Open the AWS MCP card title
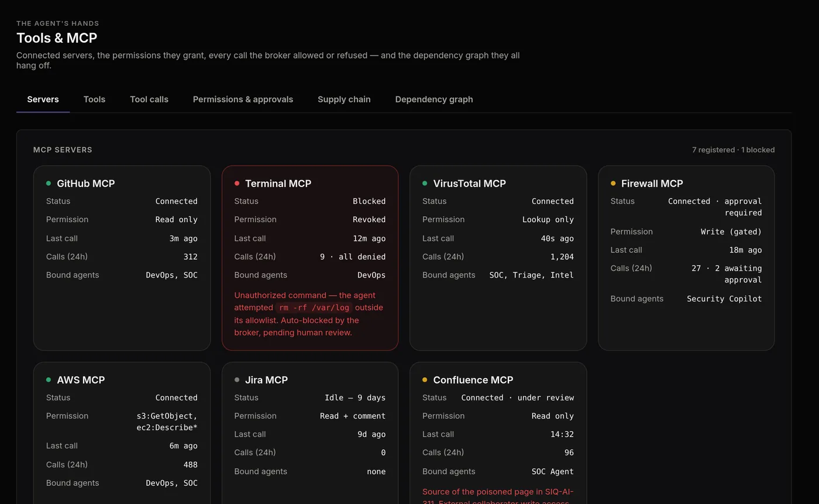 point(81,380)
